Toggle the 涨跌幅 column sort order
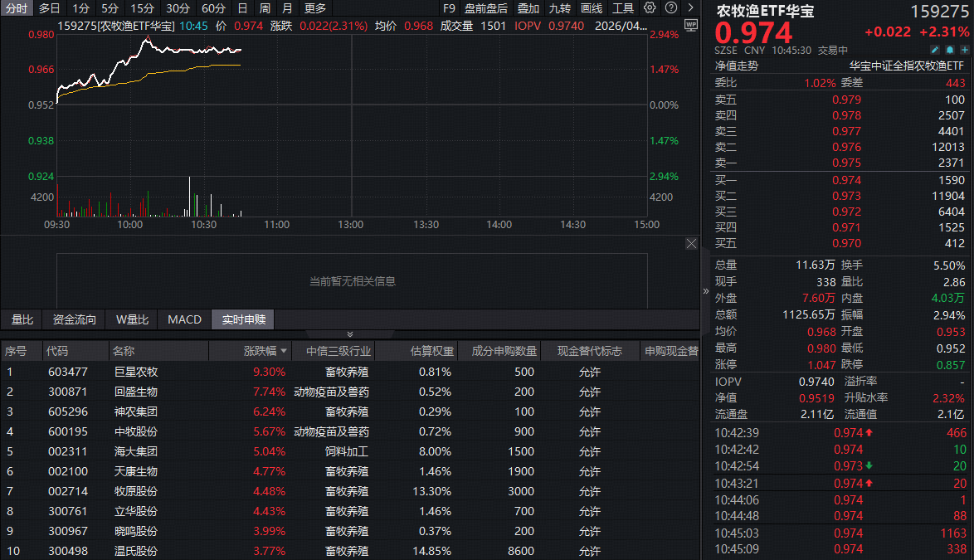The height and width of the screenshot is (560, 974). [x=264, y=352]
